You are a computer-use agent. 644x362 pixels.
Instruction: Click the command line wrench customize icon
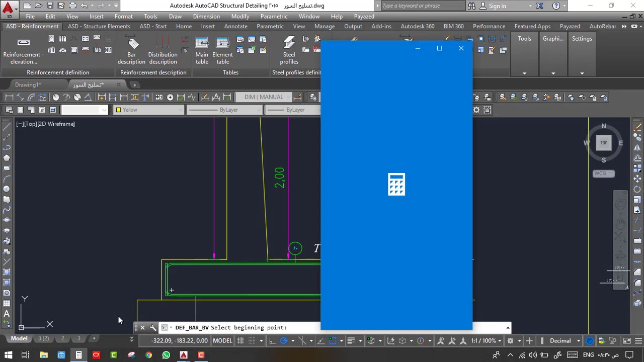pyautogui.click(x=153, y=328)
